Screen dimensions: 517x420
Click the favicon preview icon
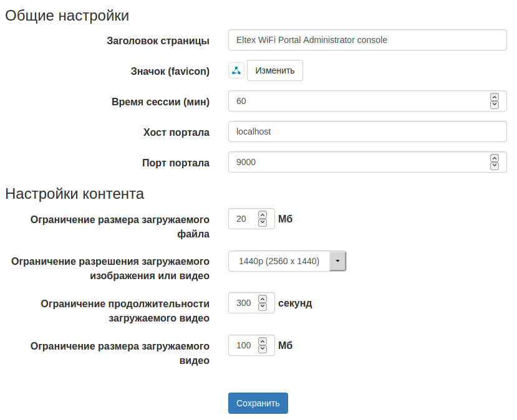[236, 71]
